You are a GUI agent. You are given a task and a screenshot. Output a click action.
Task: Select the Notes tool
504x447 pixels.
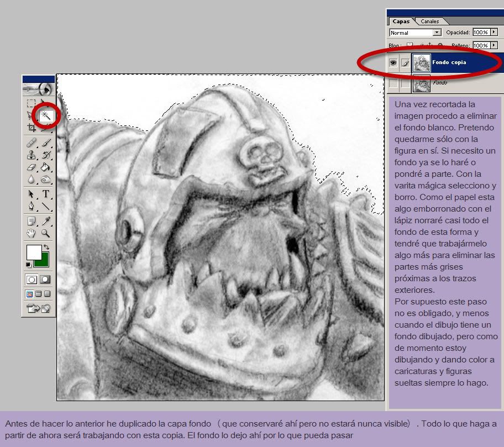point(31,221)
